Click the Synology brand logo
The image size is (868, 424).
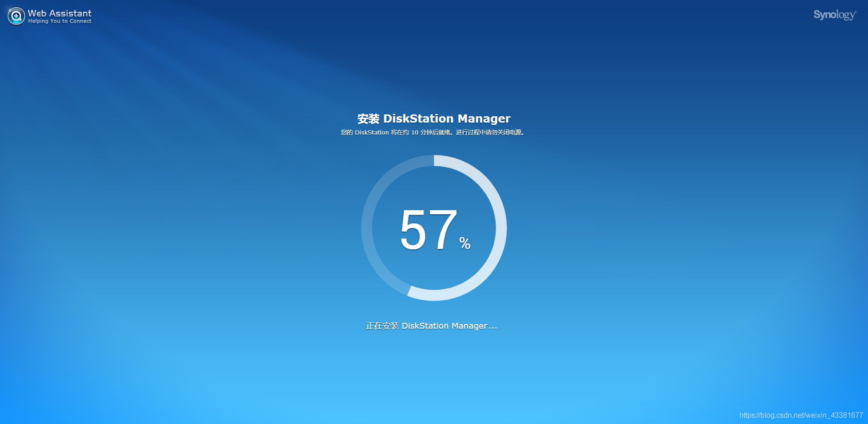click(x=834, y=15)
